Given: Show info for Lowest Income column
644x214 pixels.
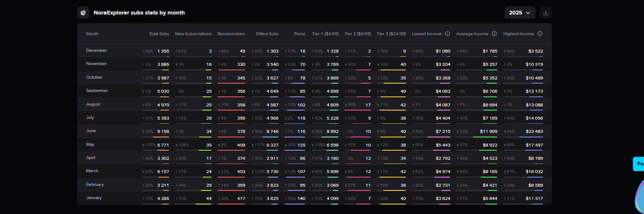Looking at the screenshot, I should (x=447, y=34).
